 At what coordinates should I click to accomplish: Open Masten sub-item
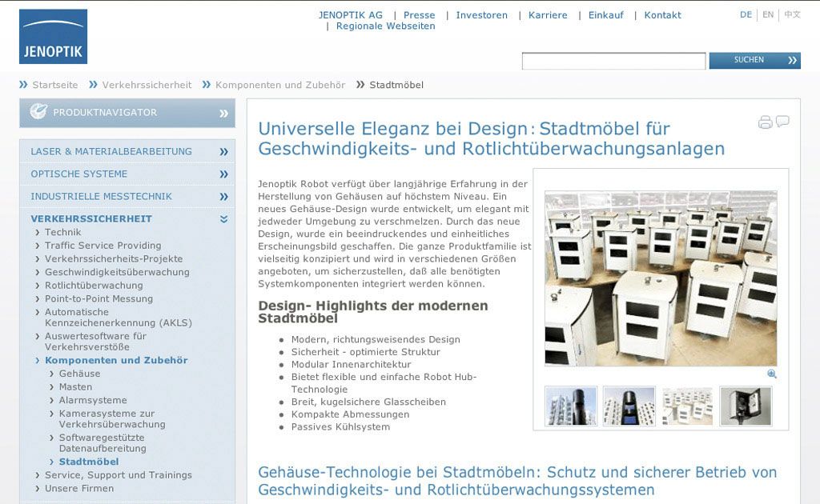point(75,387)
